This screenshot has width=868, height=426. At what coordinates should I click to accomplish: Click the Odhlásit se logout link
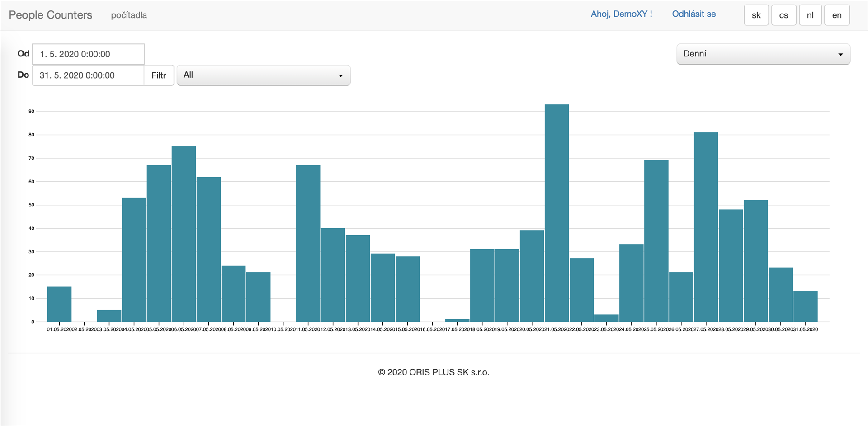694,14
